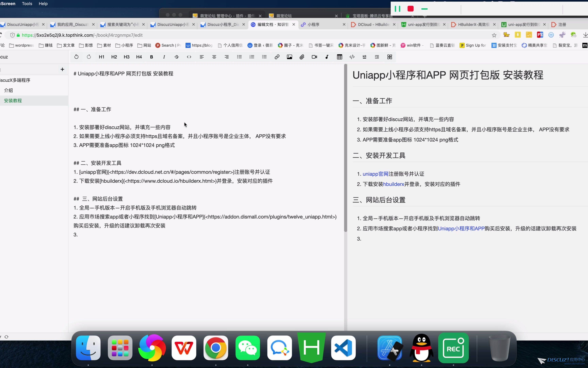588x368 pixels.
Task: Close the 编辑文档 · 知识管 tab
Action: click(x=293, y=24)
